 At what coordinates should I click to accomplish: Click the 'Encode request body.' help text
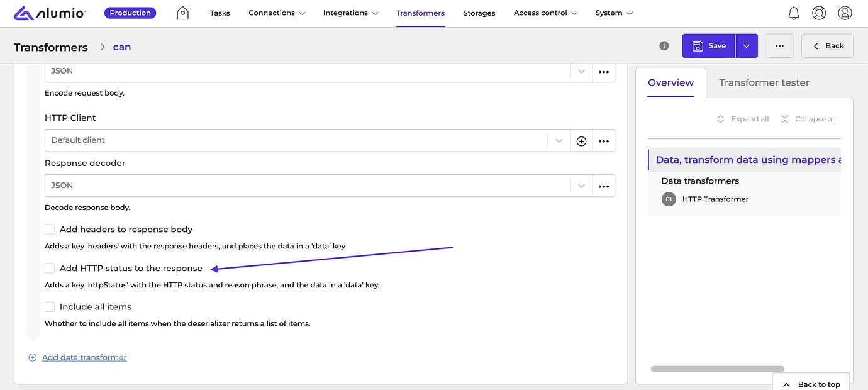pyautogui.click(x=84, y=93)
